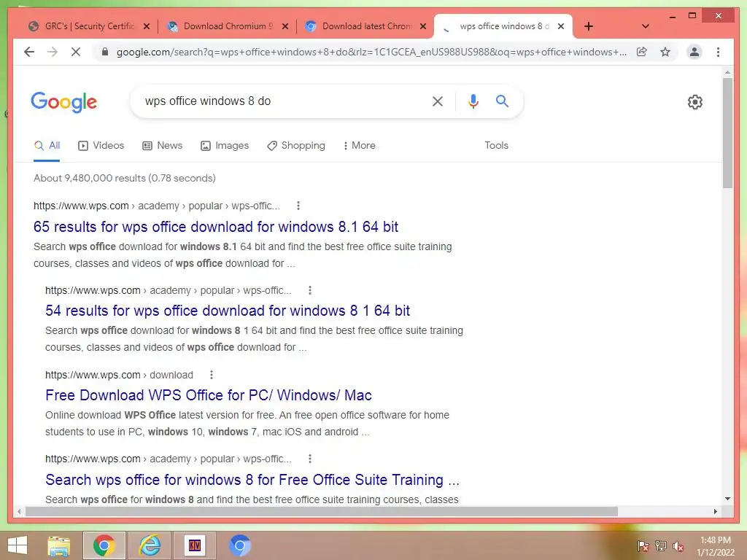Open the KIV app on taskbar
The height and width of the screenshot is (560, 747).
[195, 545]
